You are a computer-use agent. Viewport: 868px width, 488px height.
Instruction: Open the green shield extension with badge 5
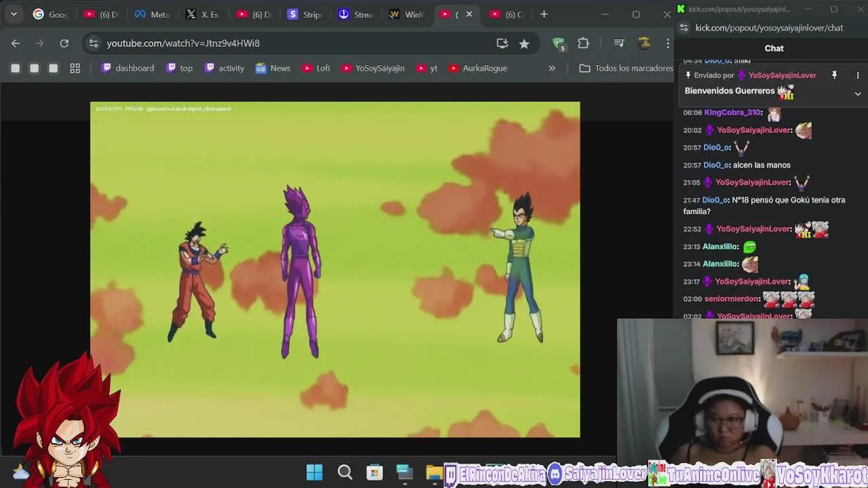[x=559, y=43]
